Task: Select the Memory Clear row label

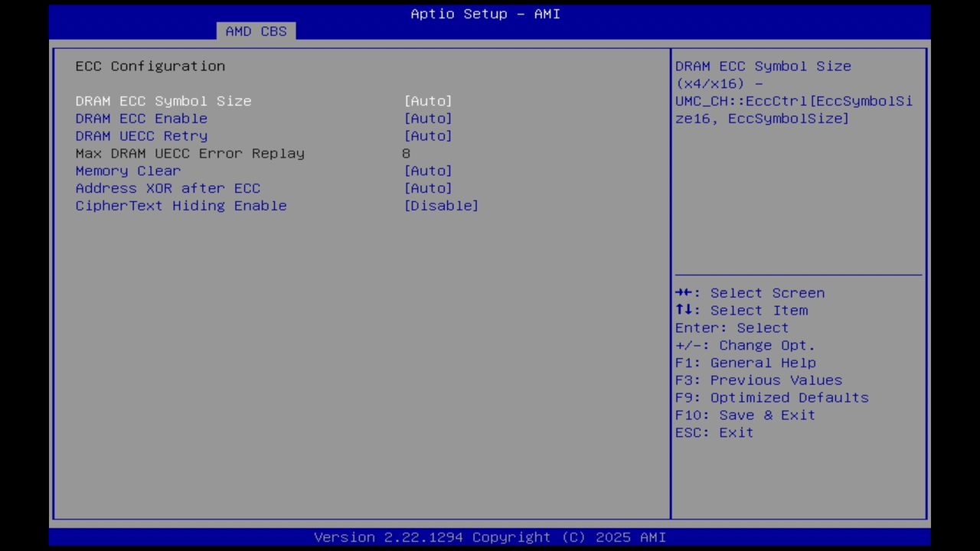Action: [128, 171]
